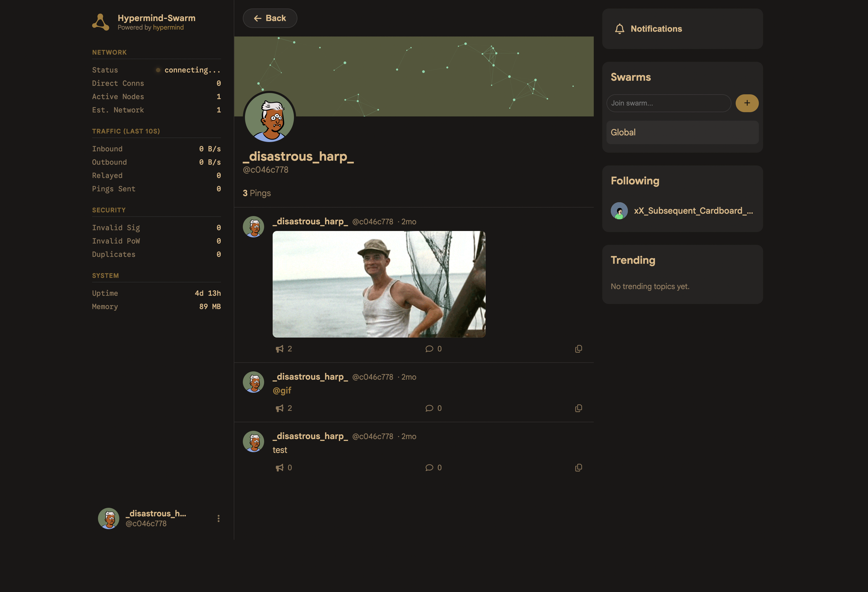Click the connecting... status value

point(192,70)
